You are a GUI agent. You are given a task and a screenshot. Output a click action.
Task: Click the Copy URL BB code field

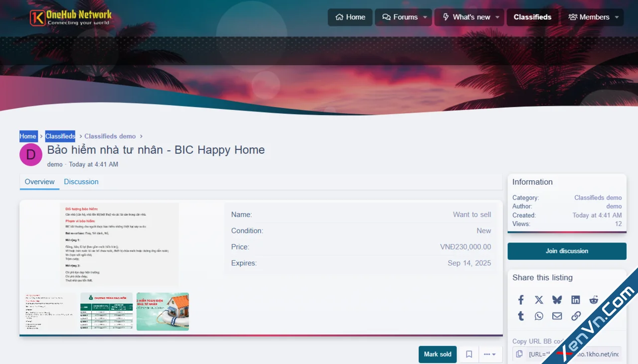[x=573, y=354]
